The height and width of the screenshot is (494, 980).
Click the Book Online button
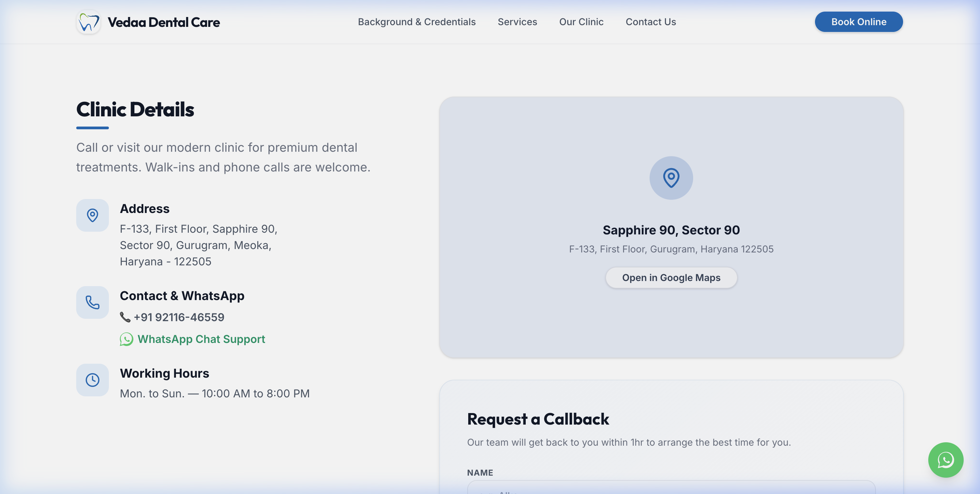coord(859,22)
